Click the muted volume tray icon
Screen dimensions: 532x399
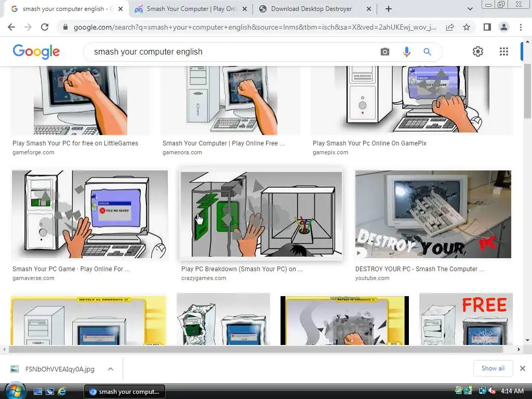click(x=492, y=391)
